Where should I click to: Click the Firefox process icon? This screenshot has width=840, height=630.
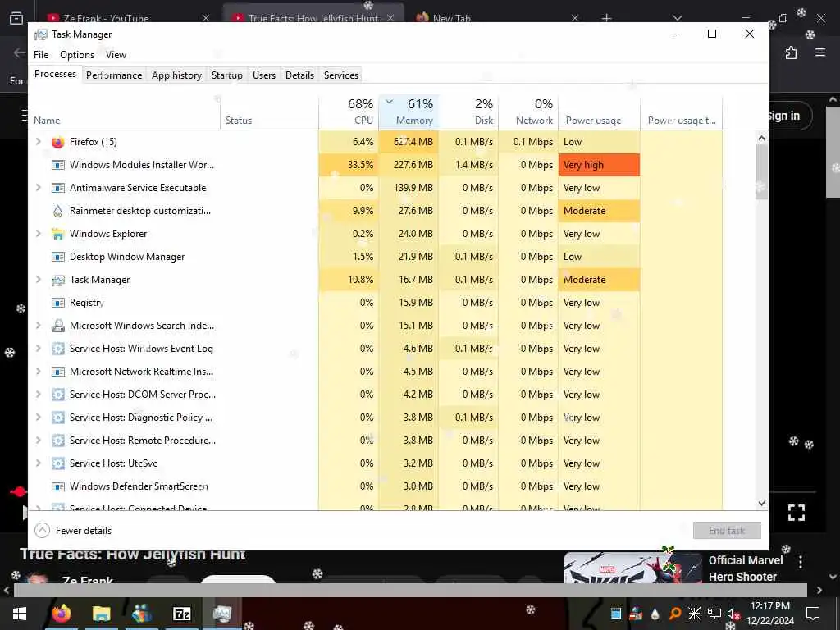pos(58,142)
